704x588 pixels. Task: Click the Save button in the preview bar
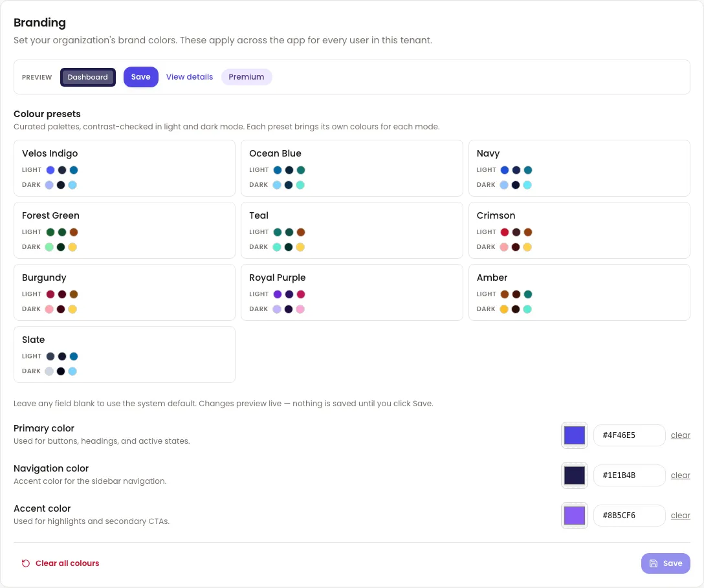141,77
